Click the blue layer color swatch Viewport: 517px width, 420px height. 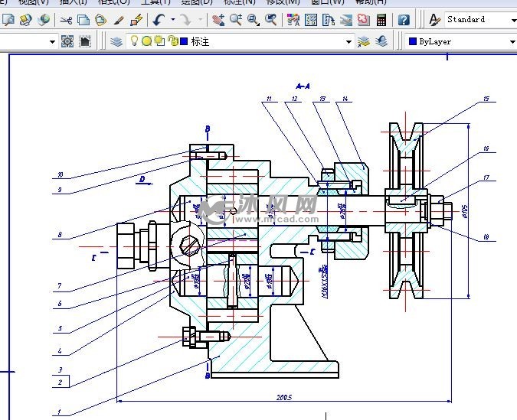coord(184,41)
